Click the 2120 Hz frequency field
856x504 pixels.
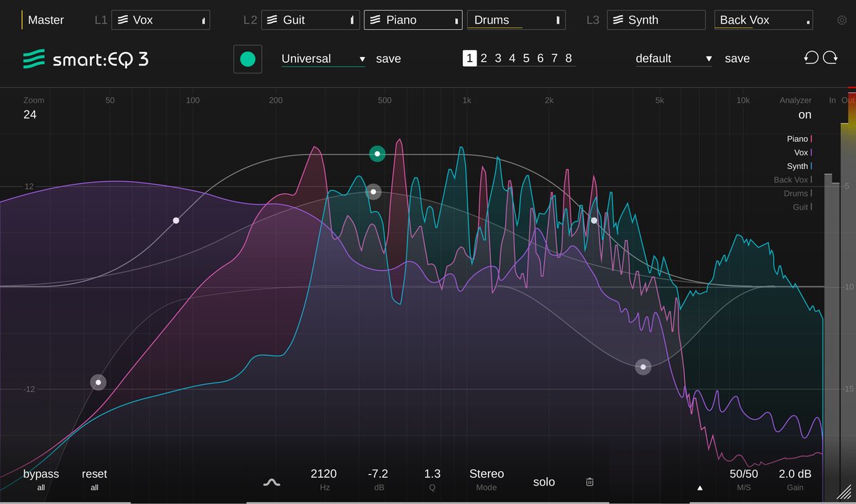324,474
